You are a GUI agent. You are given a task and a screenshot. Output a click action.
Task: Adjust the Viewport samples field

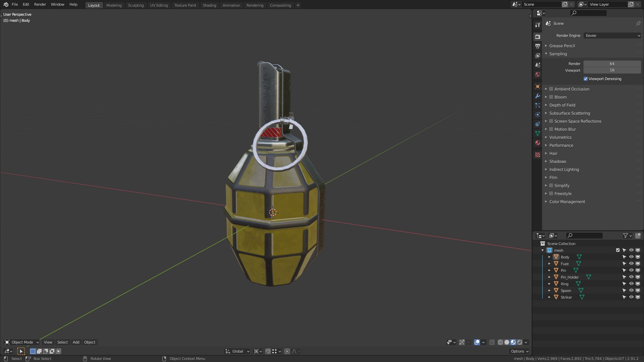[x=612, y=70]
